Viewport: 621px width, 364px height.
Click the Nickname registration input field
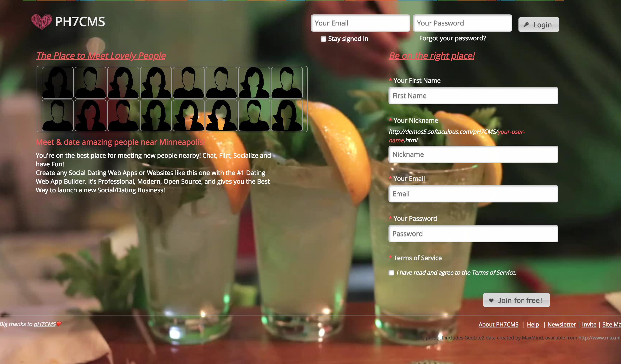473,154
